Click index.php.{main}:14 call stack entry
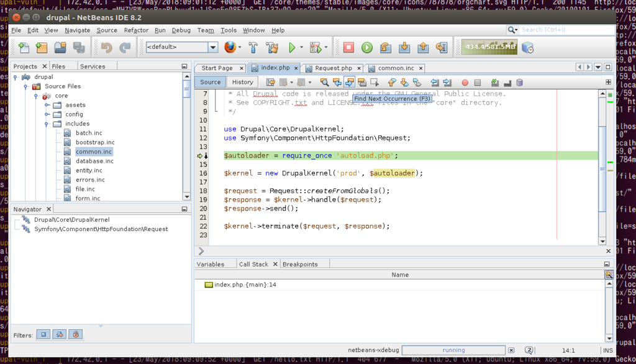This screenshot has height=364, width=636. pos(245,285)
